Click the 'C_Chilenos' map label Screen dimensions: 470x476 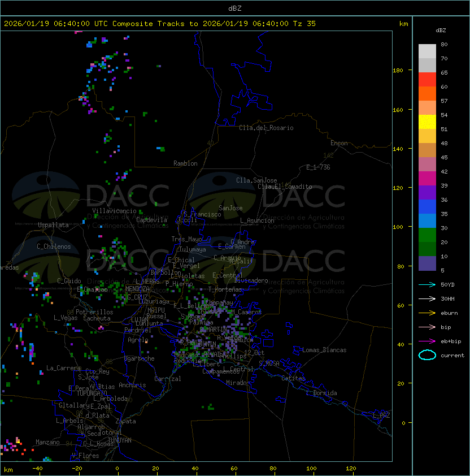54,246
